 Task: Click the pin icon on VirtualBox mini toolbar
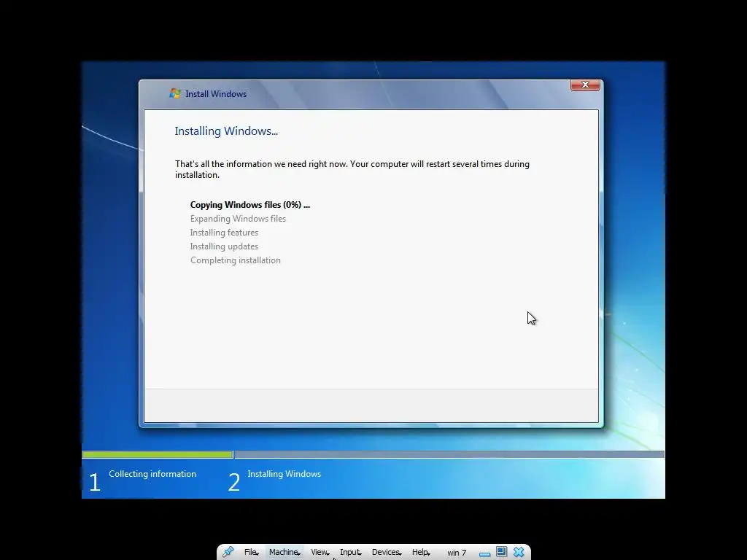tap(228, 552)
